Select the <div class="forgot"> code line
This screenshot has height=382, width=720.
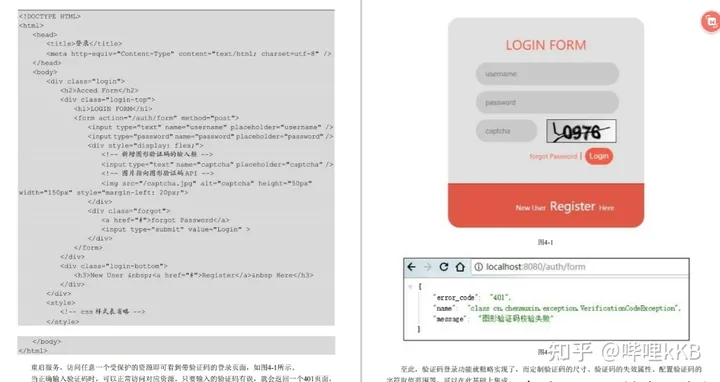click(x=129, y=211)
